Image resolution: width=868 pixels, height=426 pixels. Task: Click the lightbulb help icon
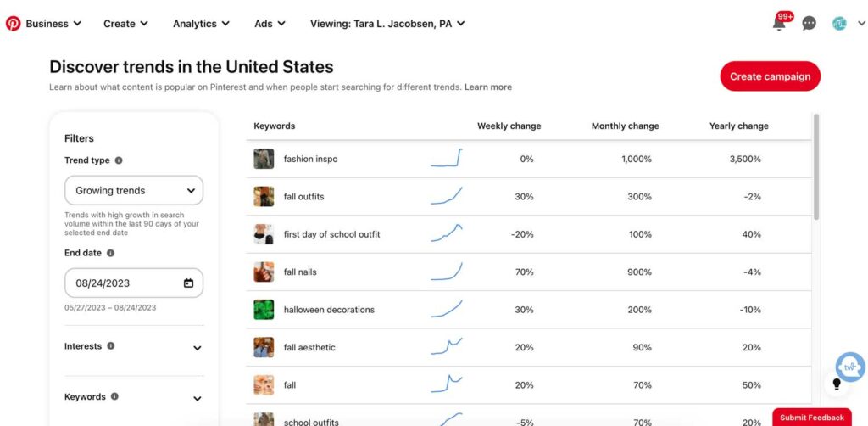pos(837,384)
